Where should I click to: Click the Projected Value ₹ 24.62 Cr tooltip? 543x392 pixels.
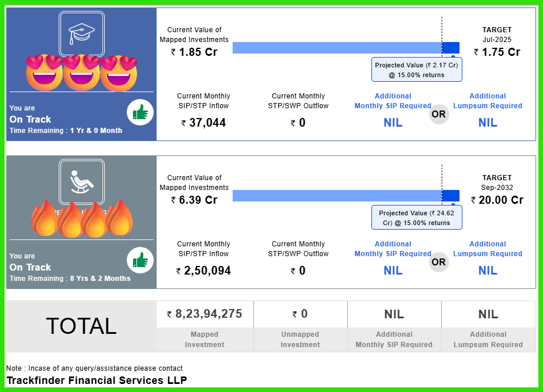[416, 218]
